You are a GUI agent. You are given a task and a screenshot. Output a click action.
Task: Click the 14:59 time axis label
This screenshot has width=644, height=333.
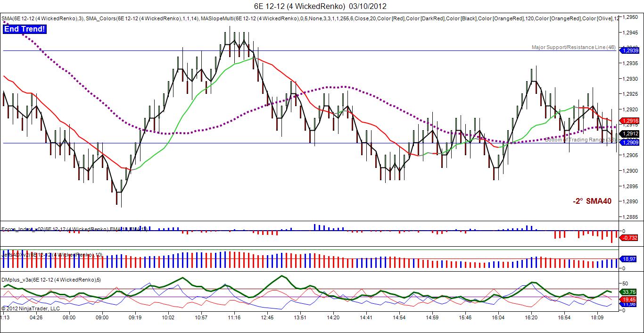432,317
